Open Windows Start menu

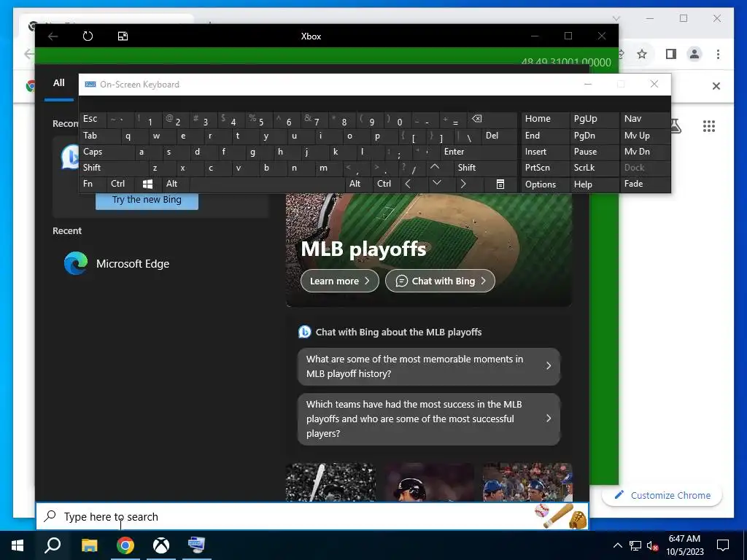pyautogui.click(x=18, y=545)
